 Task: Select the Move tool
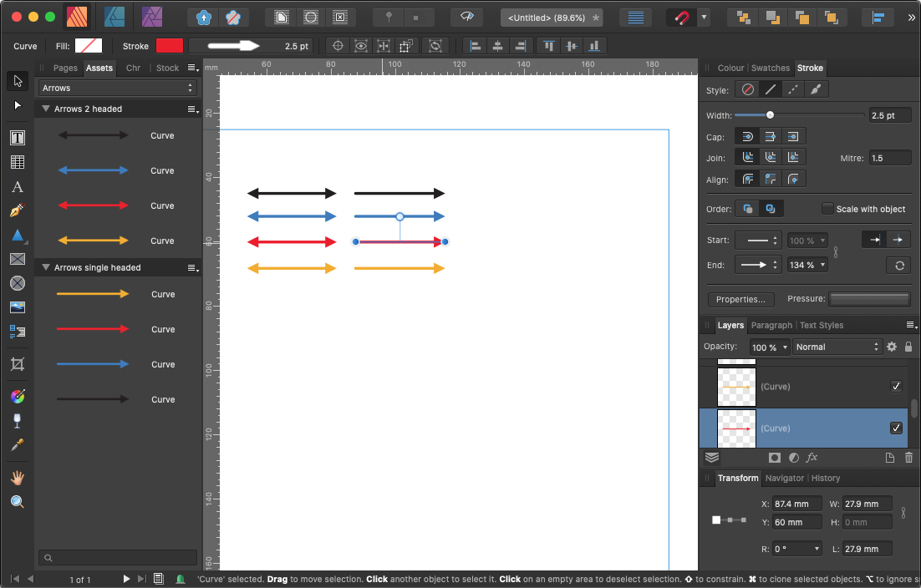coord(18,80)
